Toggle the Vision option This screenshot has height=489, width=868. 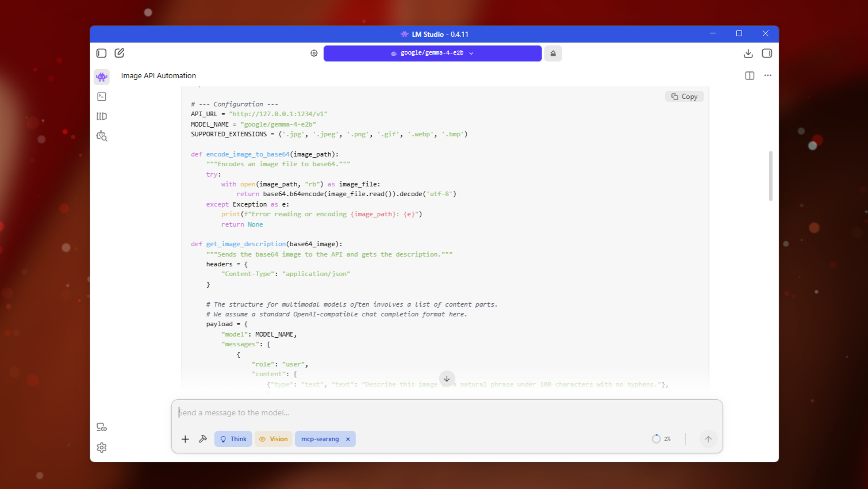tap(274, 439)
